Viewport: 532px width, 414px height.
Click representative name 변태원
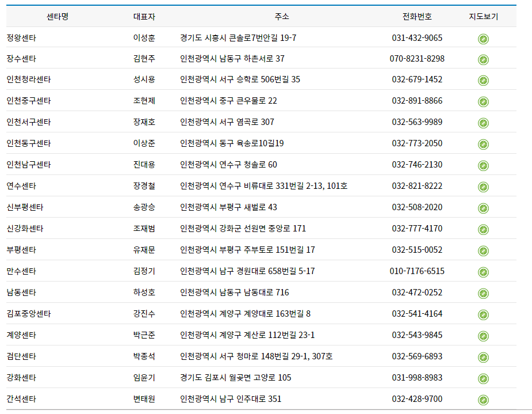tap(144, 398)
